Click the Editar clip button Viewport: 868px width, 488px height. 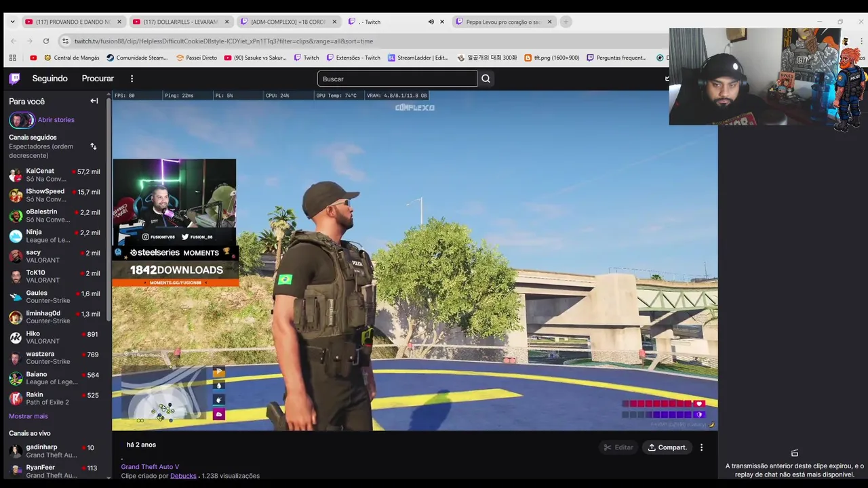tap(618, 447)
